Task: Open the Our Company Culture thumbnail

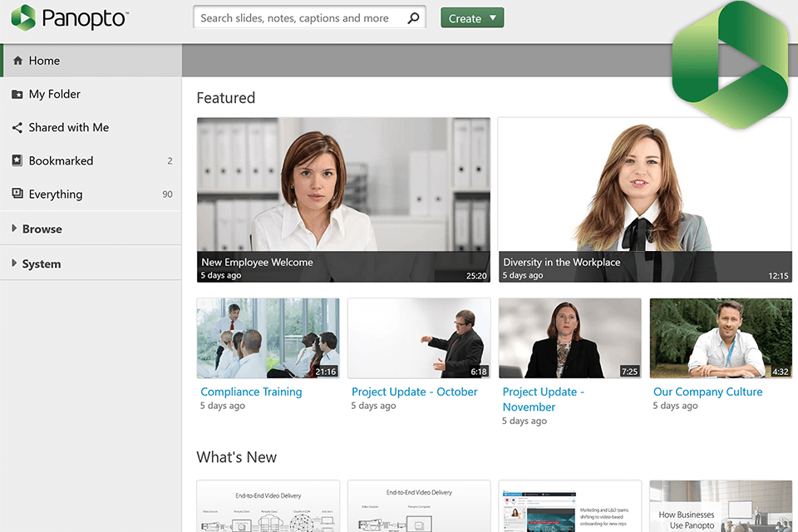Action: click(x=722, y=338)
